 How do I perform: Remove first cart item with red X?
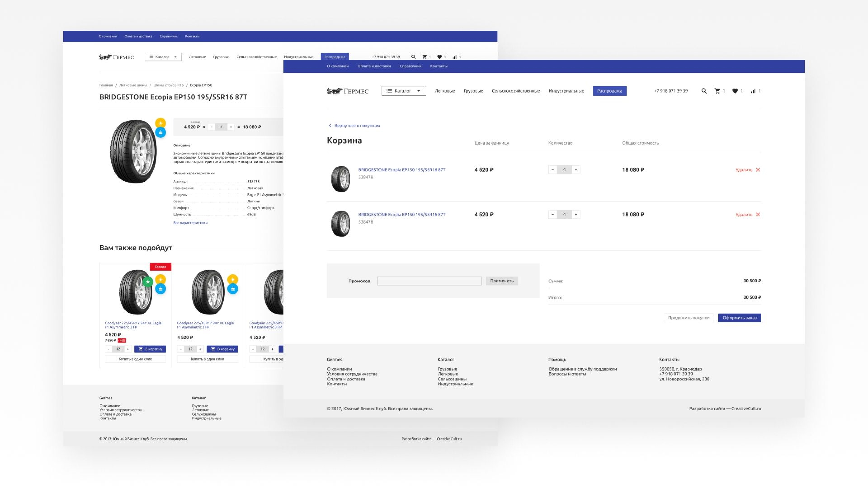[758, 170]
